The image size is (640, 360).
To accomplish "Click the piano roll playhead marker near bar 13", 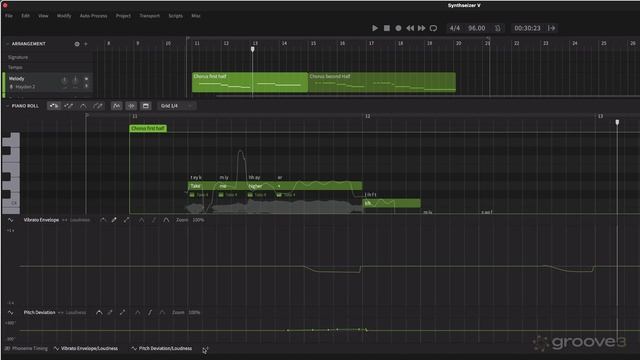I will [x=617, y=122].
